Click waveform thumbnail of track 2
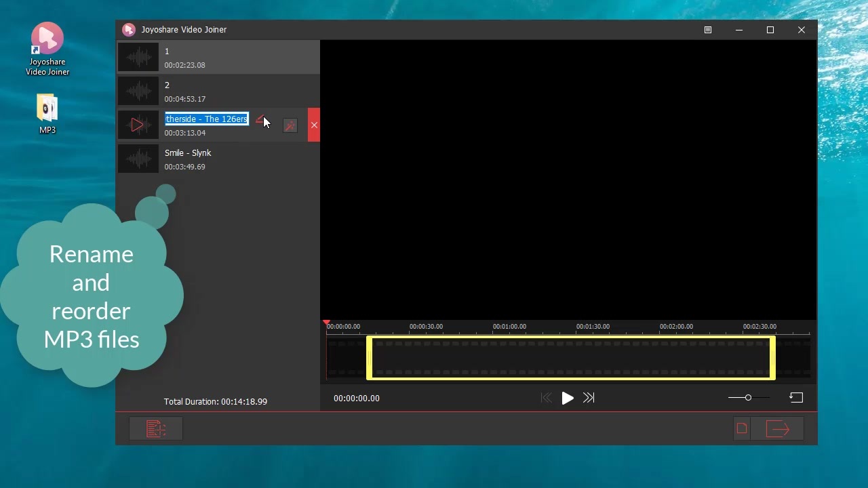 point(138,91)
